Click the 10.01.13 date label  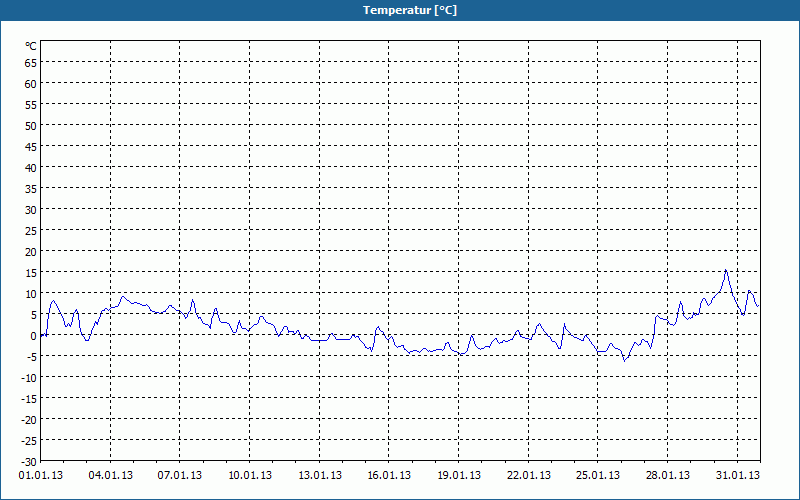point(249,475)
